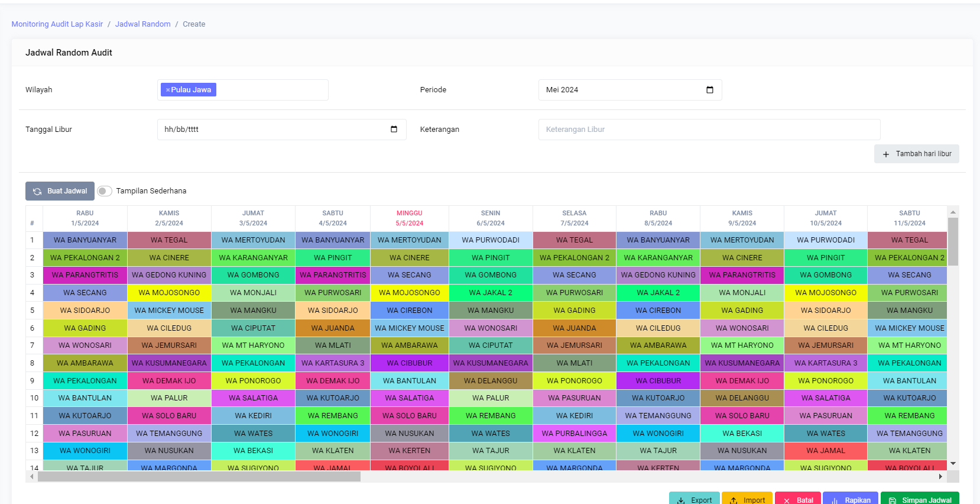
Task: Open the Tanggal Libur calendar picker icon
Action: [394, 130]
